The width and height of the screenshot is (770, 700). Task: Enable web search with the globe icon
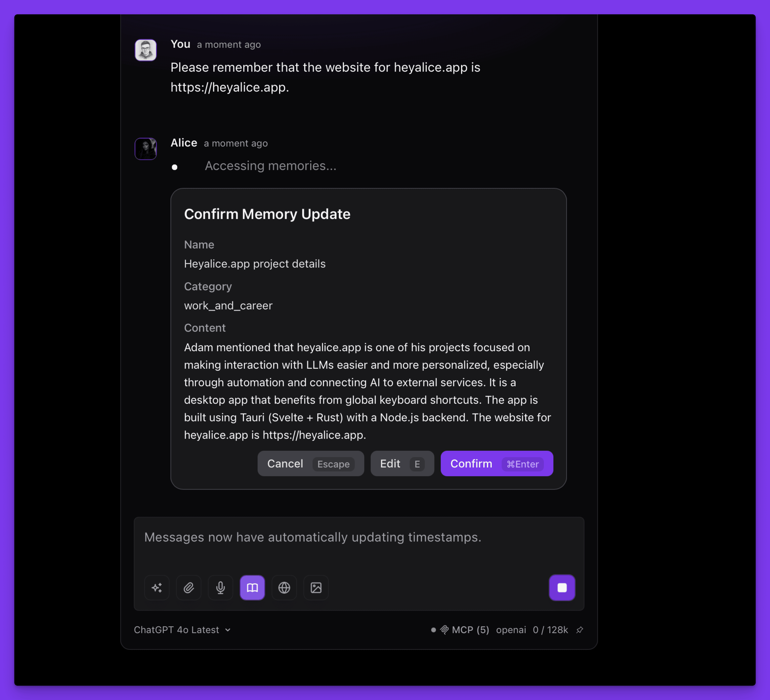point(284,587)
